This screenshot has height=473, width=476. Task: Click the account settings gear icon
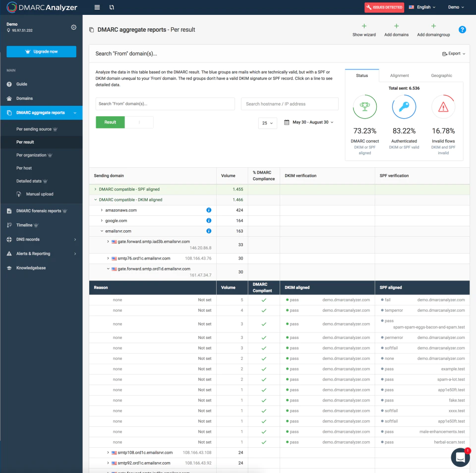point(73,27)
